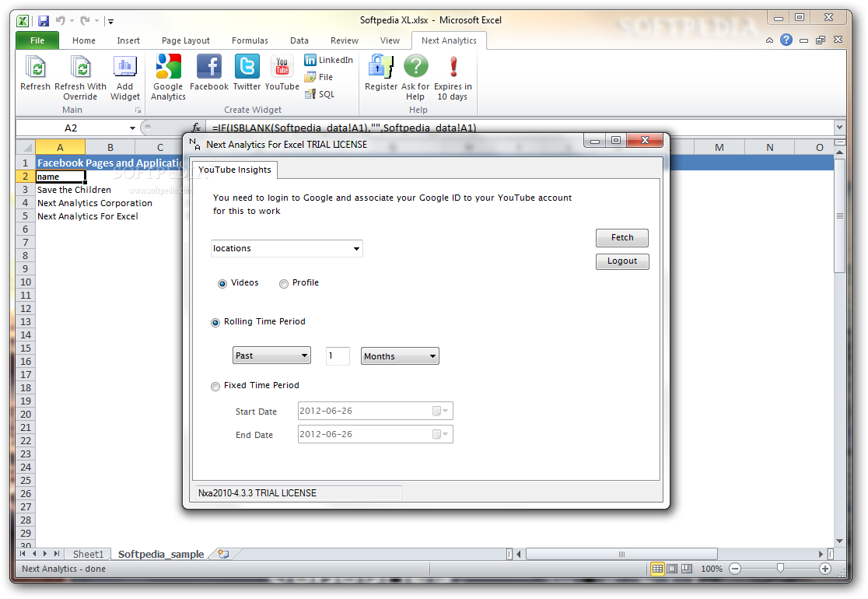The height and width of the screenshot is (599, 868).
Task: Click the Undo icon
Action: pyautogui.click(x=60, y=21)
